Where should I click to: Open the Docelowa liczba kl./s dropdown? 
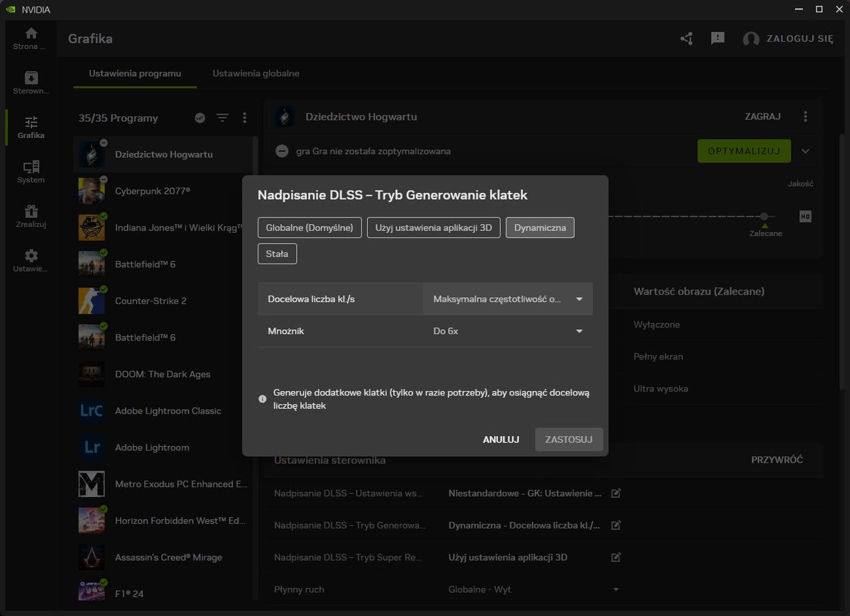tap(508, 299)
